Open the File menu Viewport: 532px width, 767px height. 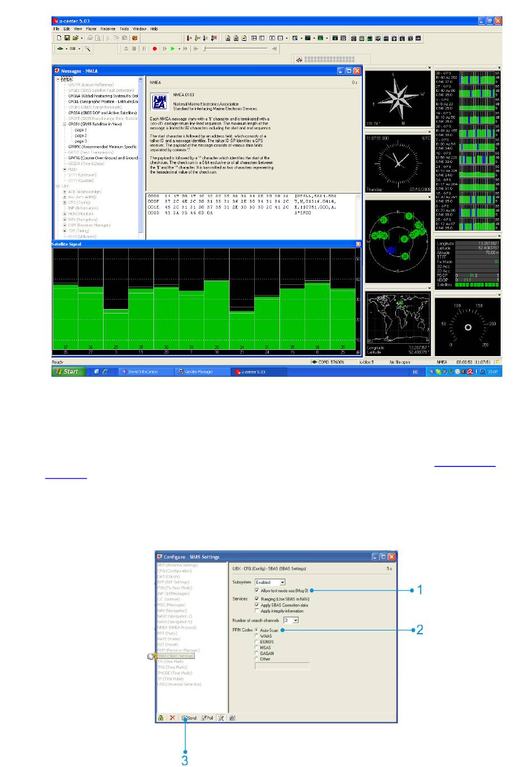point(56,29)
